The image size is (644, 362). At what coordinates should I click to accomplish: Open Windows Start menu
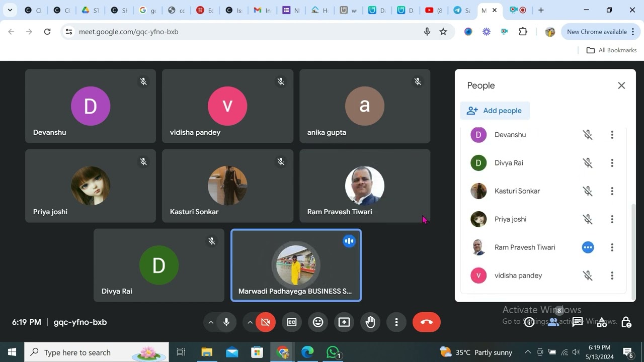pyautogui.click(x=12, y=352)
